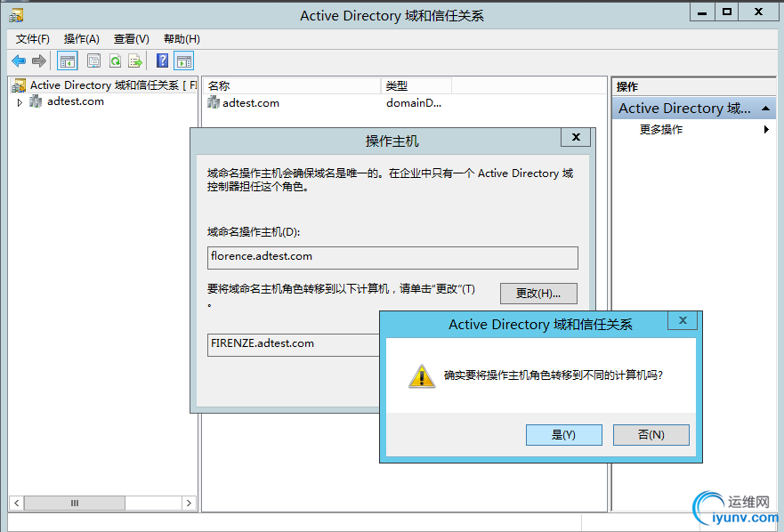Image resolution: width=784 pixels, height=532 pixels.
Task: Click the Properties toolbar icon
Action: [x=93, y=61]
